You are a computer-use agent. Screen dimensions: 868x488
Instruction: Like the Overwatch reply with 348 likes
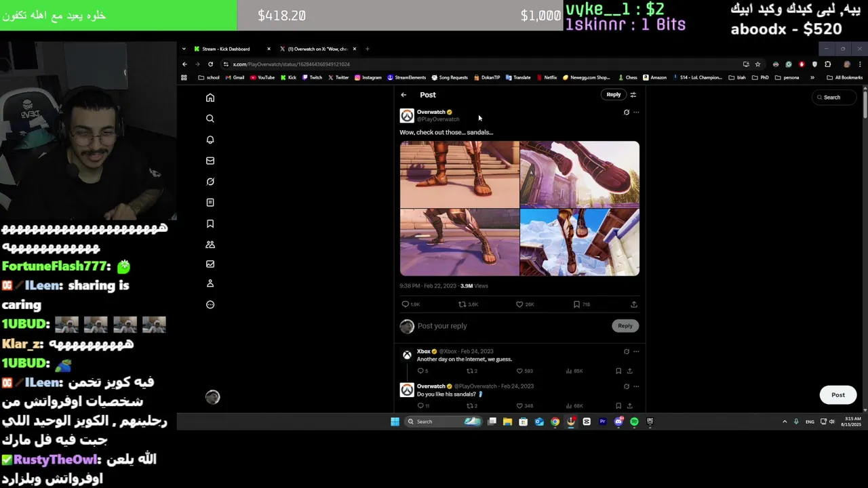coord(519,405)
